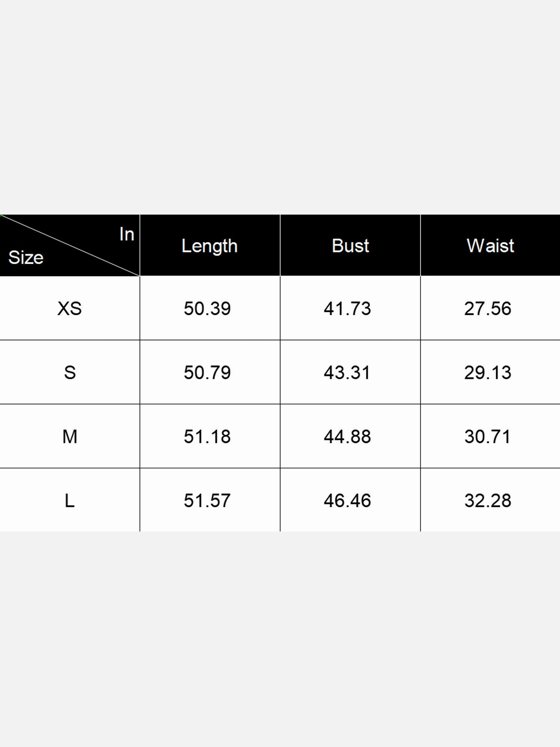Click L bust value 46.46
The width and height of the screenshot is (560, 747).
pyautogui.click(x=347, y=500)
